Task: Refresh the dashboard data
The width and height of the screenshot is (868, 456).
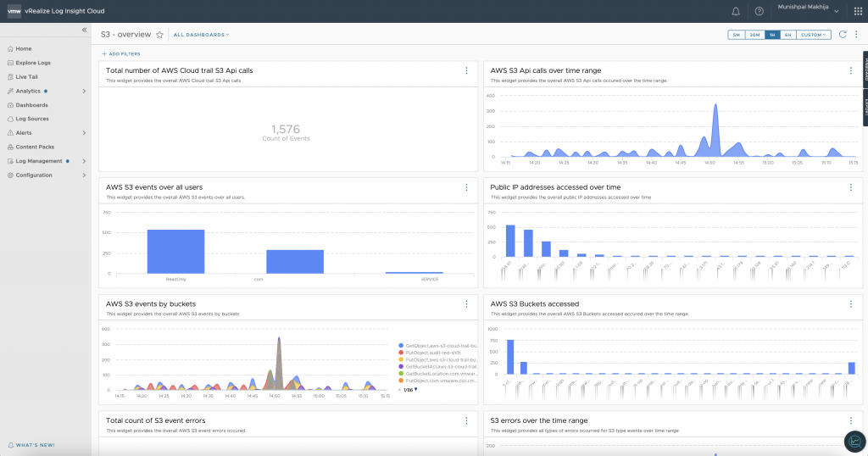Action: coord(843,34)
